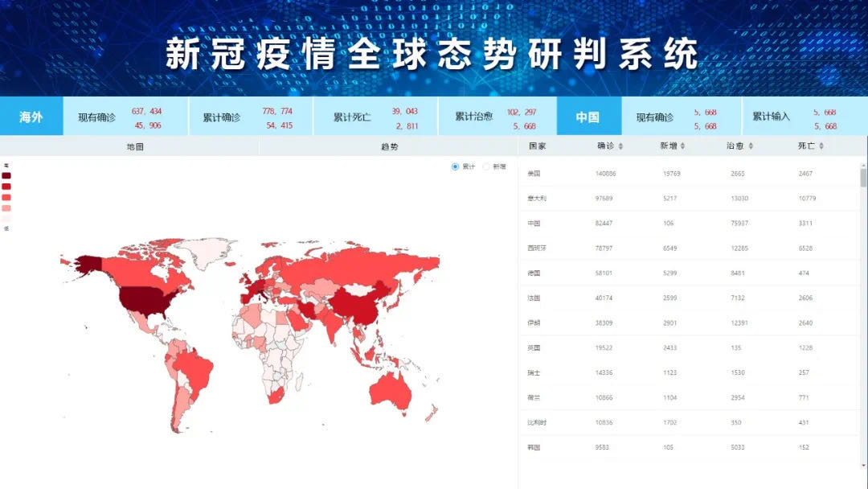Click the lightest pink legend swatch
This screenshot has height=489, width=868.
click(x=6, y=218)
